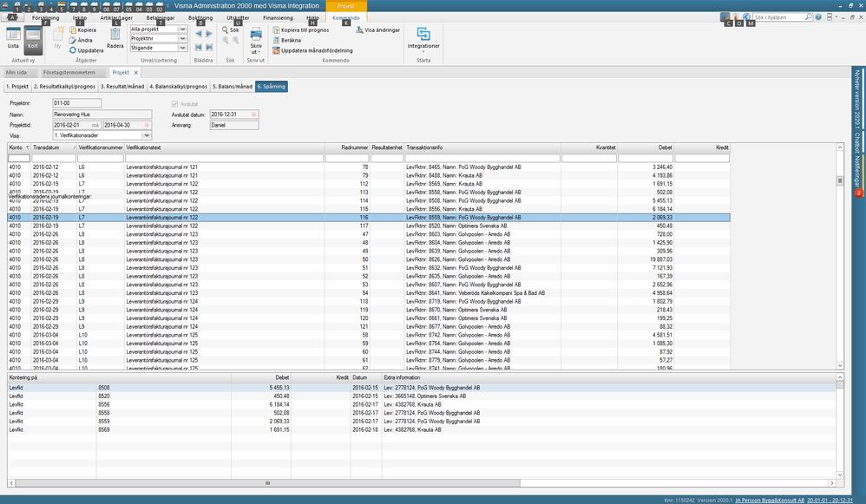The width and height of the screenshot is (866, 504).
Task: Toggle the Avslutat checkbox
Action: [x=175, y=103]
